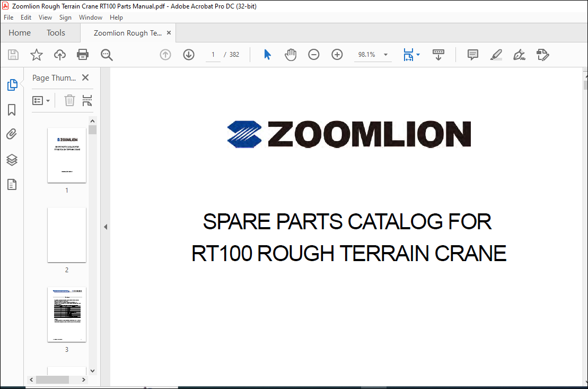The height and width of the screenshot is (389, 588).
Task: Click the Save file icon
Action: point(13,55)
